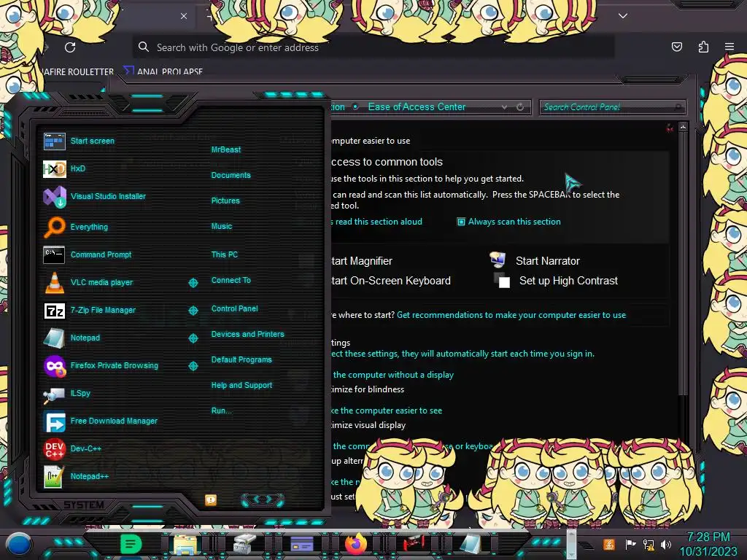Open Documents from Start menu
Image resolution: width=747 pixels, height=560 pixels.
coord(231,175)
